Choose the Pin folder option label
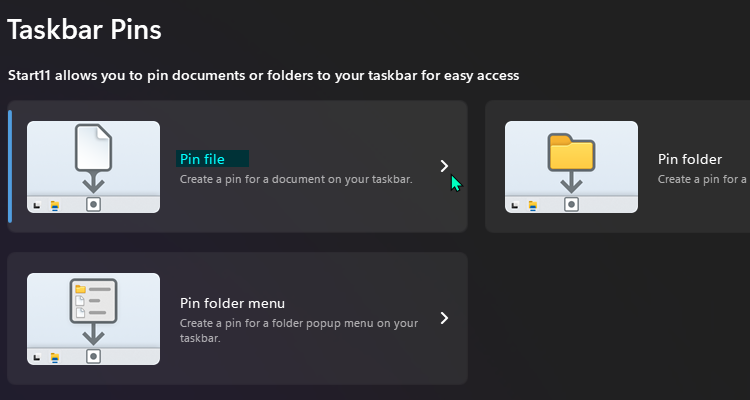Image resolution: width=750 pixels, height=400 pixels. click(x=690, y=159)
